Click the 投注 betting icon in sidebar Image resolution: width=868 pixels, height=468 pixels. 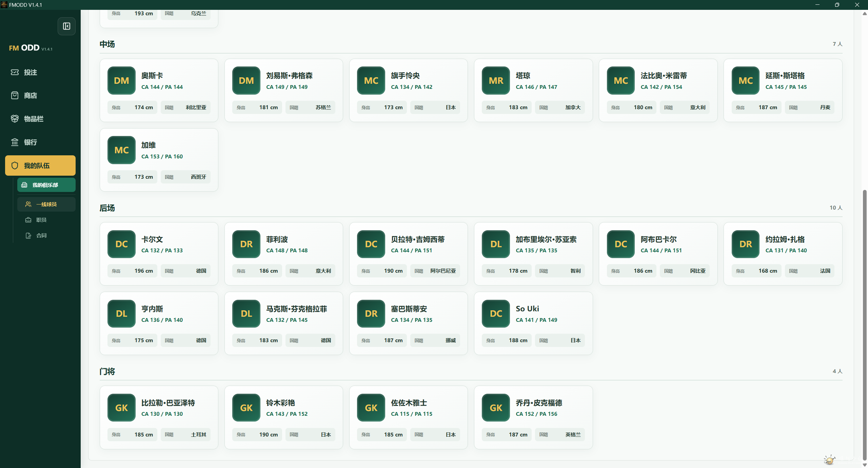[15, 72]
